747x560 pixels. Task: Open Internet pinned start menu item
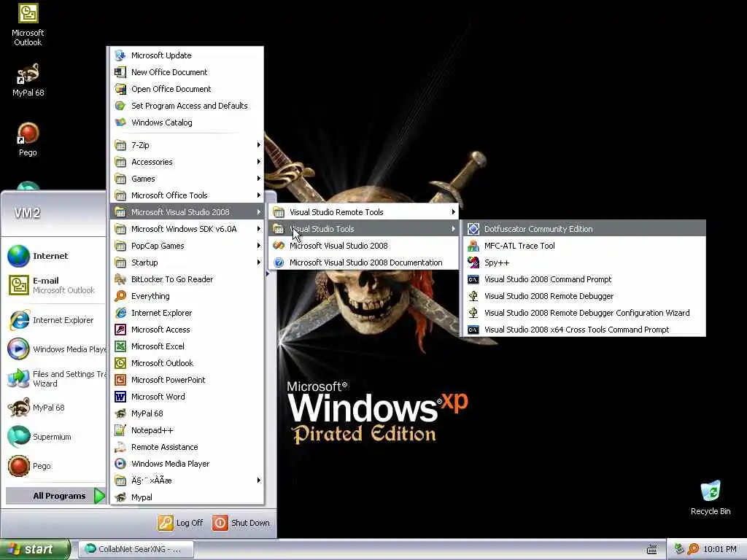pyautogui.click(x=55, y=256)
